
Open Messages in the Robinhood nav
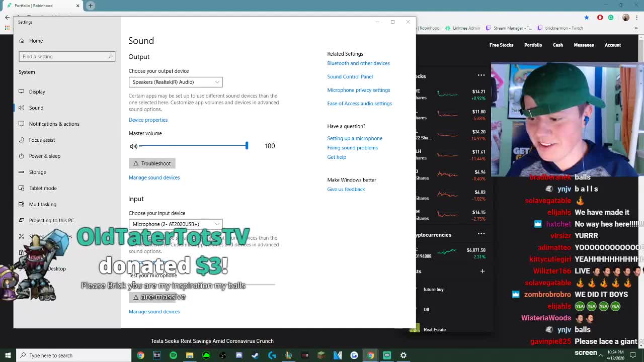click(584, 45)
